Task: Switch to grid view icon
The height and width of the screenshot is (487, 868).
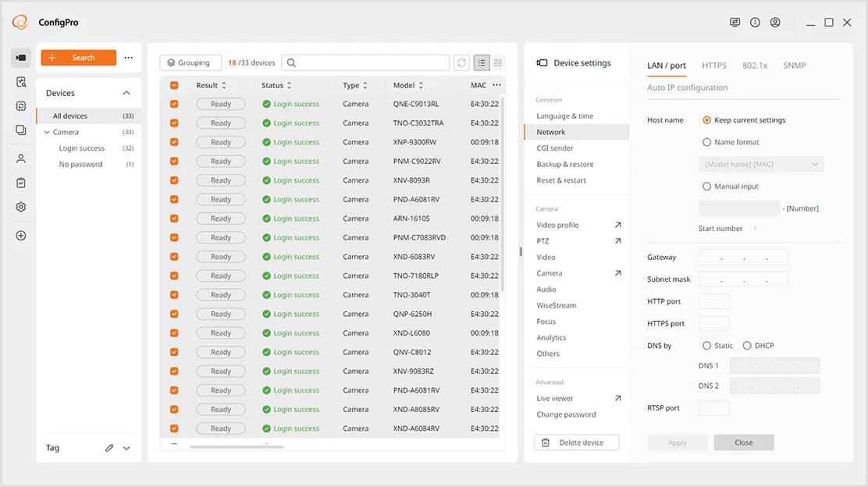Action: (x=498, y=63)
